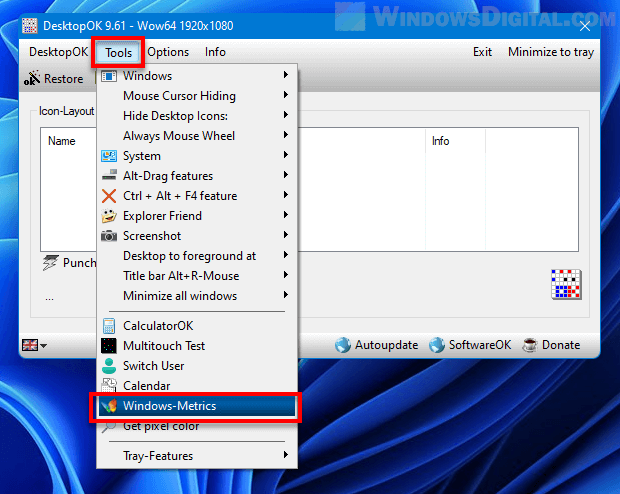This screenshot has width=620, height=494.
Task: Choose Desktop to foreground at
Action: 197,256
